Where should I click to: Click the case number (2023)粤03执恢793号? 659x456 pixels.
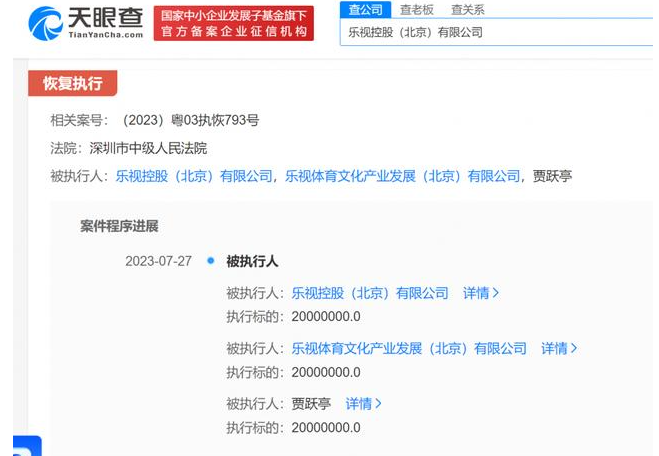(191, 120)
